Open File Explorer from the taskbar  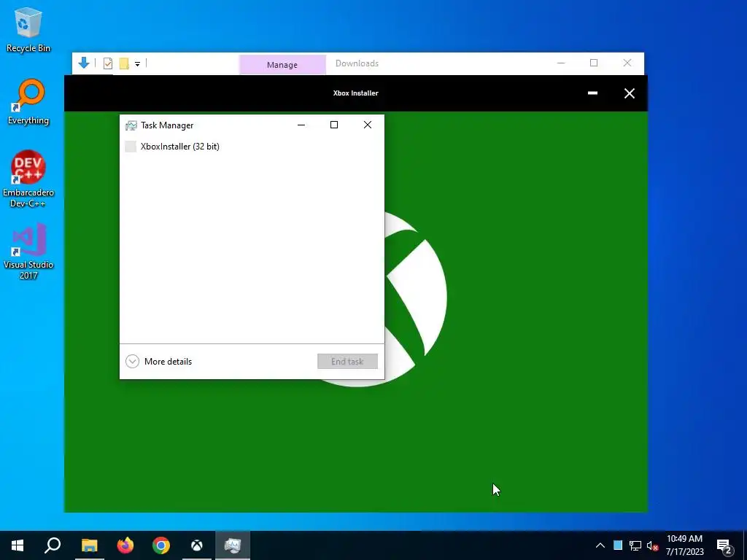tap(89, 545)
